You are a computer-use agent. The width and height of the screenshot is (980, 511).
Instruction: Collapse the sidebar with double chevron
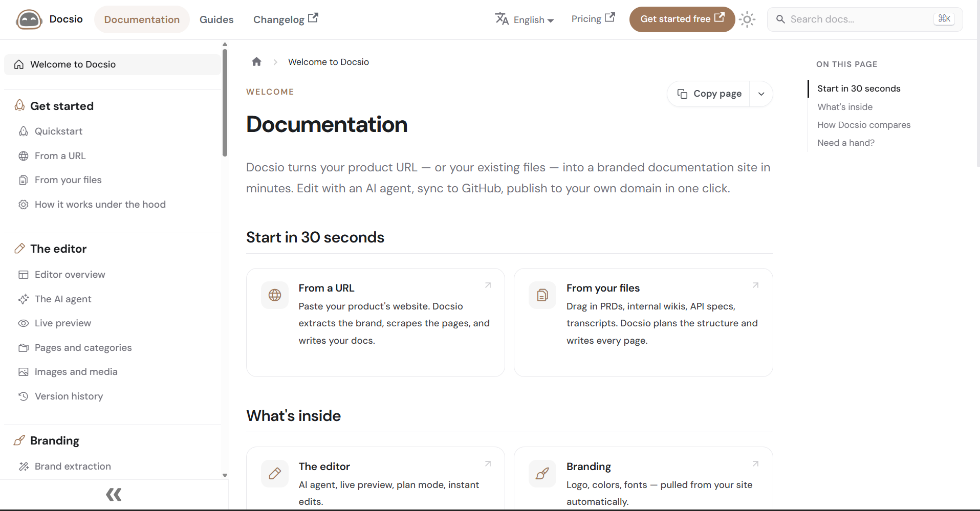[x=114, y=495]
